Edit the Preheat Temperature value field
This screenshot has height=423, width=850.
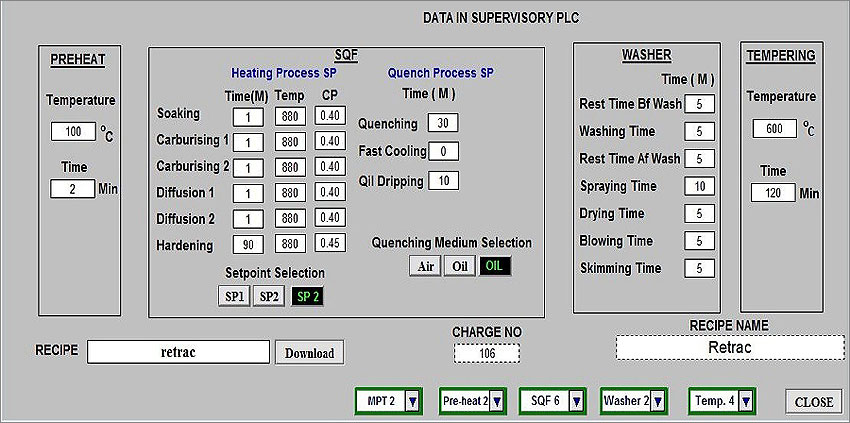pos(72,132)
